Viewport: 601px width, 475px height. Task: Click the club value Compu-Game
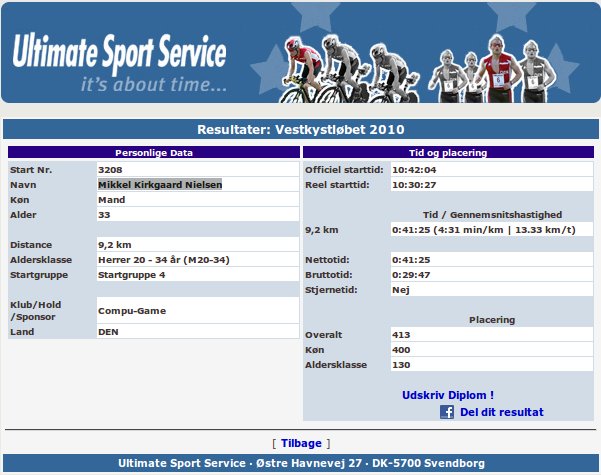click(132, 311)
